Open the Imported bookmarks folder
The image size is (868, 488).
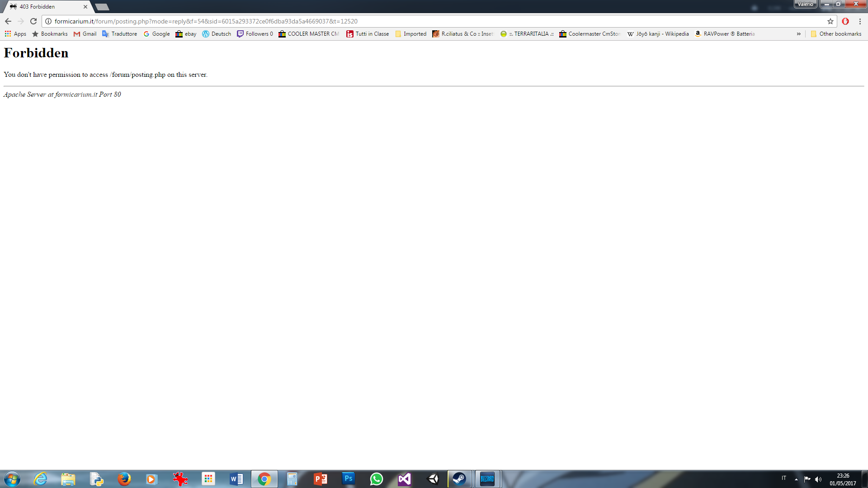pyautogui.click(x=410, y=34)
